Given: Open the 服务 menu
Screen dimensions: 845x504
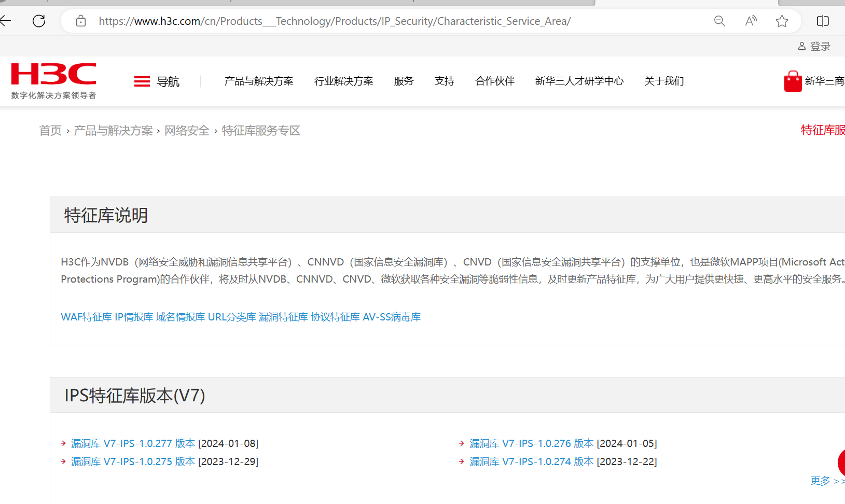Looking at the screenshot, I should [404, 81].
